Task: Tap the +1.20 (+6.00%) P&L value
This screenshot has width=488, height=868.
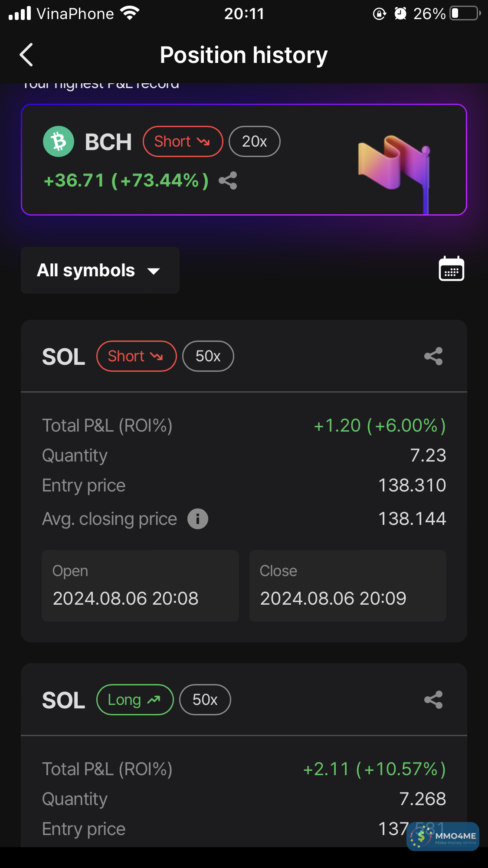Action: click(380, 426)
